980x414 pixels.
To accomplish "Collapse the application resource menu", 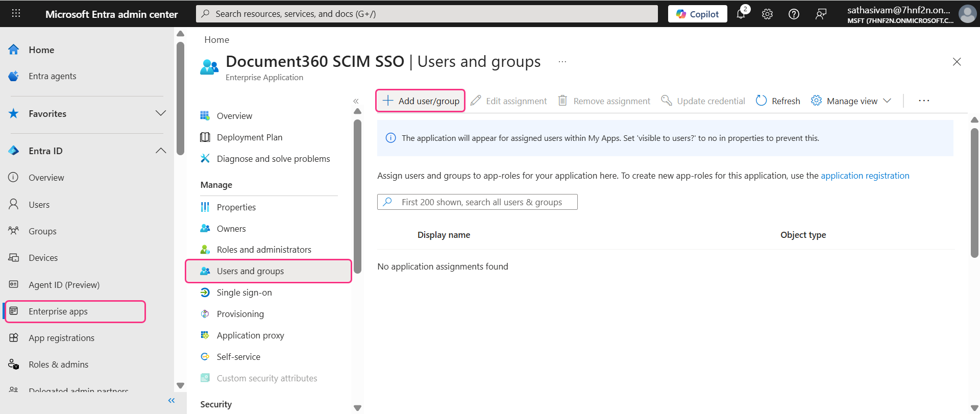I will click(x=356, y=101).
